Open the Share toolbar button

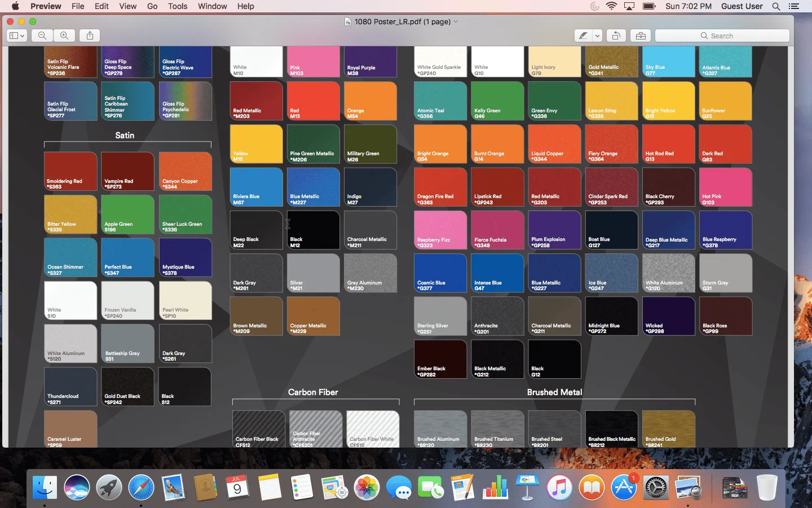click(x=90, y=36)
